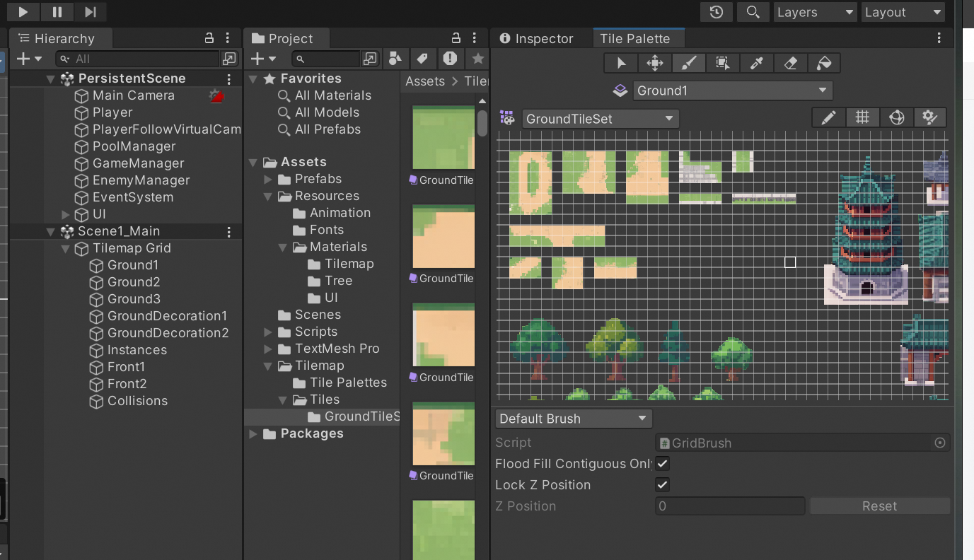Switch to the Inspector tab

click(x=542, y=38)
